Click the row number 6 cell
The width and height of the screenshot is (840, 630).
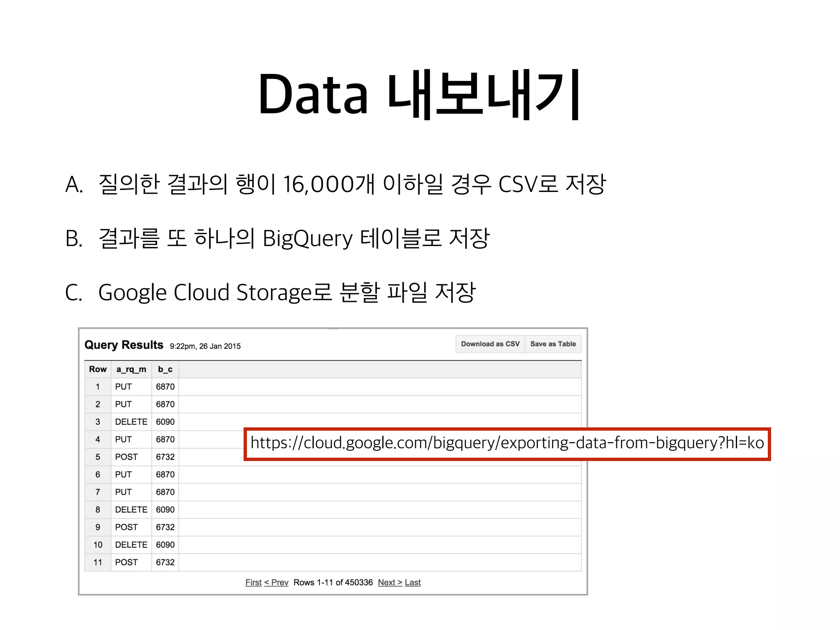click(98, 475)
